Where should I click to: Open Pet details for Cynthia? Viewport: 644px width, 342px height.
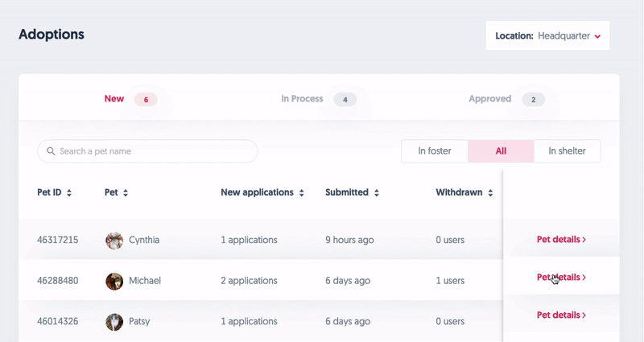point(561,239)
